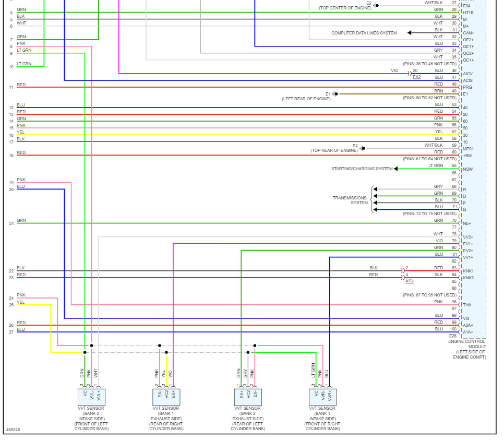Select the VG terminal label
504x440 pixels.
point(466,318)
